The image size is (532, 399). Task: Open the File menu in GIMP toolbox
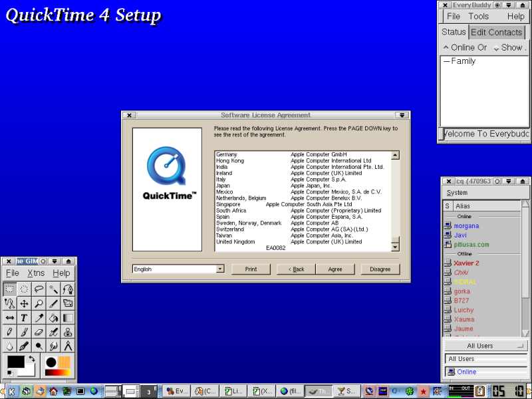click(13, 273)
